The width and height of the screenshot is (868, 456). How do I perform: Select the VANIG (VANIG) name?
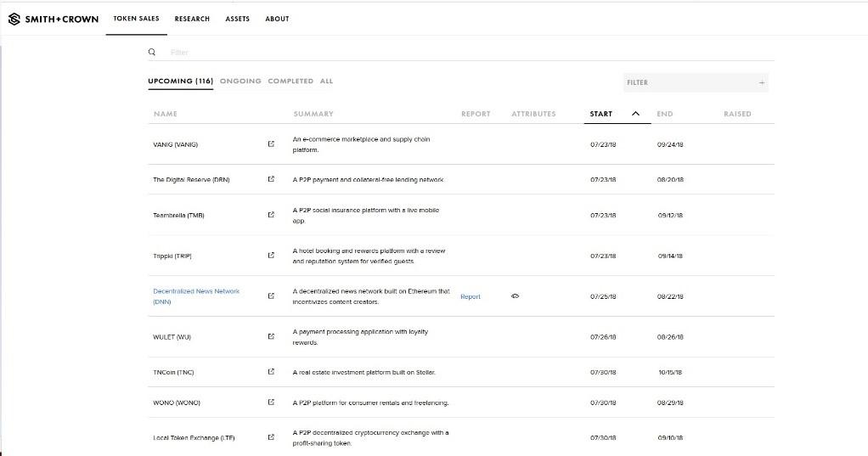pyautogui.click(x=176, y=144)
